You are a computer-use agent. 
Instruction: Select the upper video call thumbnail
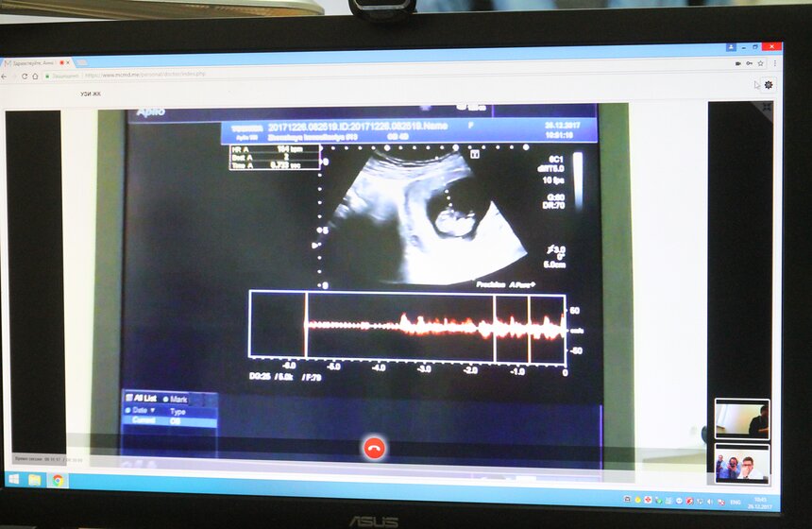click(x=741, y=418)
